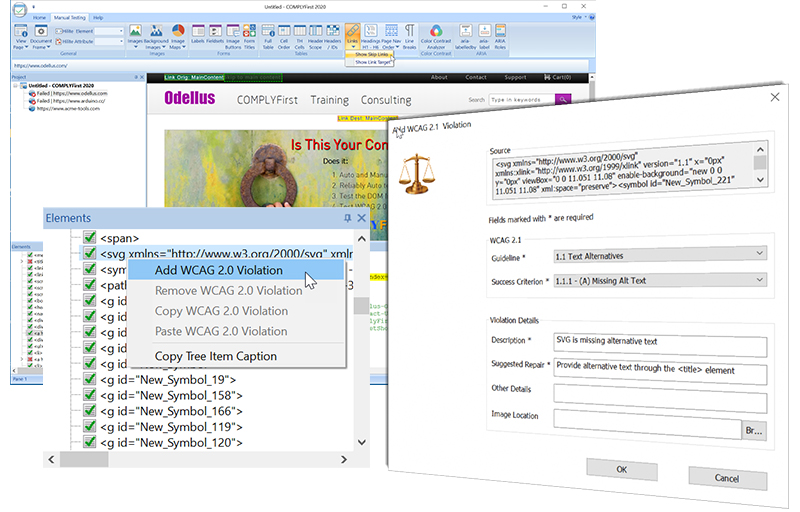Viewport: 800px width, 512px height.
Task: Toggle checkbox for g id New_Symbol_166
Action: click(90, 411)
